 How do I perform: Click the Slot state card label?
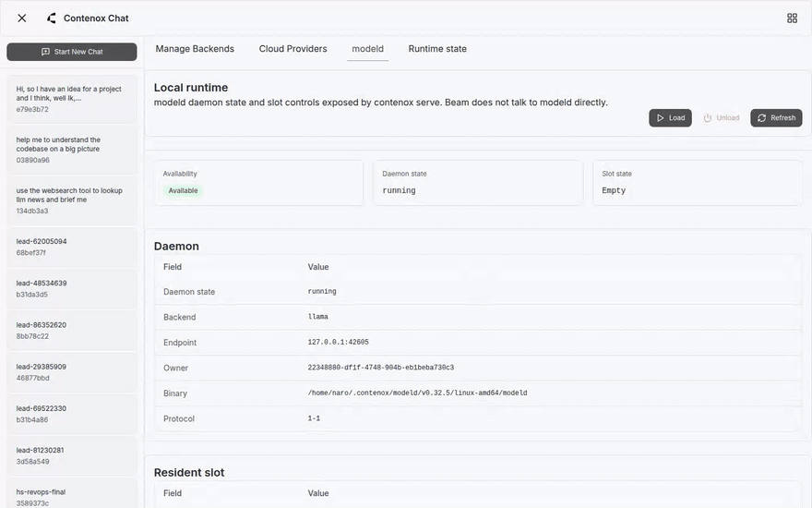[616, 174]
